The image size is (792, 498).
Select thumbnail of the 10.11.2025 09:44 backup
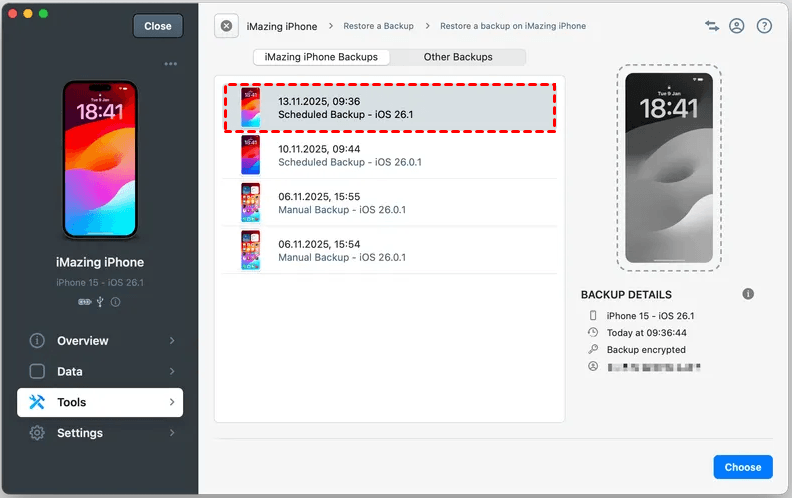click(251, 155)
